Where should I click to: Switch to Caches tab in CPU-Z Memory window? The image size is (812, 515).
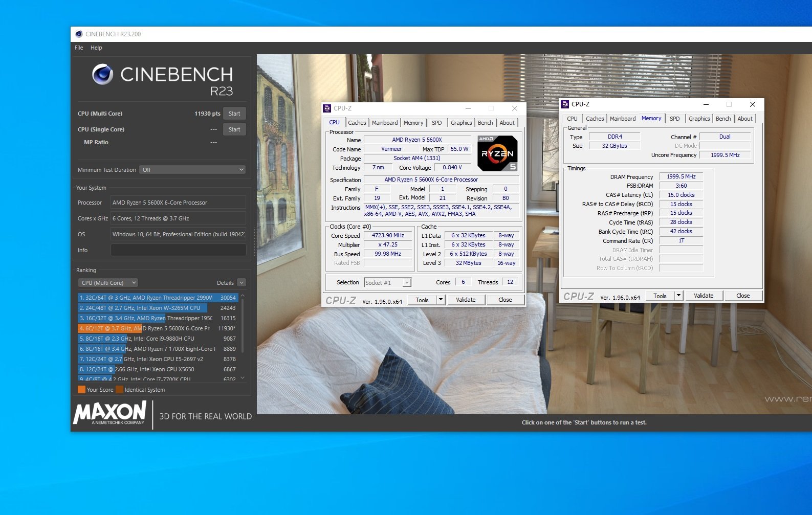[595, 119]
